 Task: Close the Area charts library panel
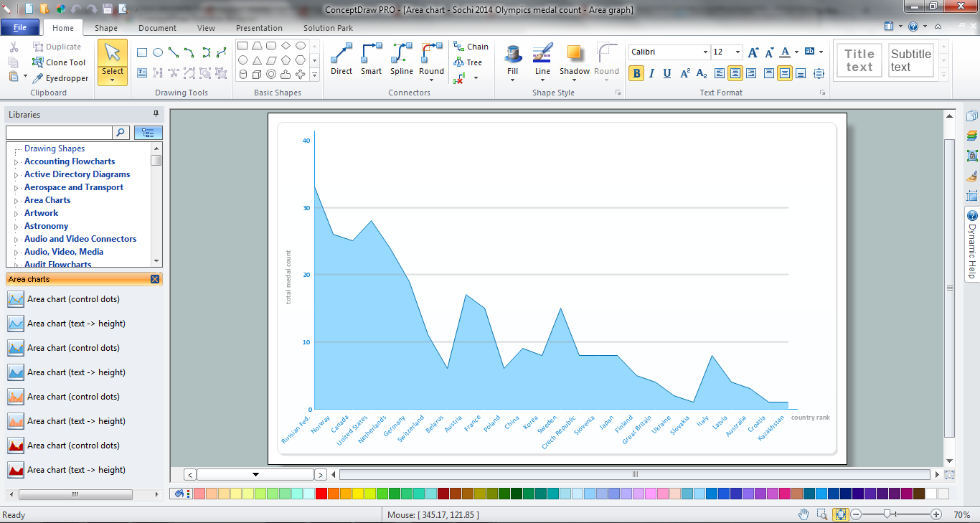pos(155,279)
